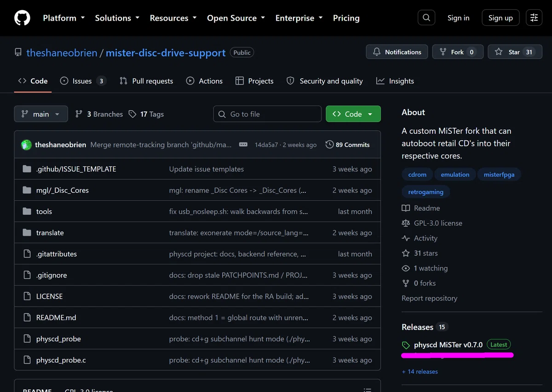
Task: Open the translate folder
Action: (50, 232)
